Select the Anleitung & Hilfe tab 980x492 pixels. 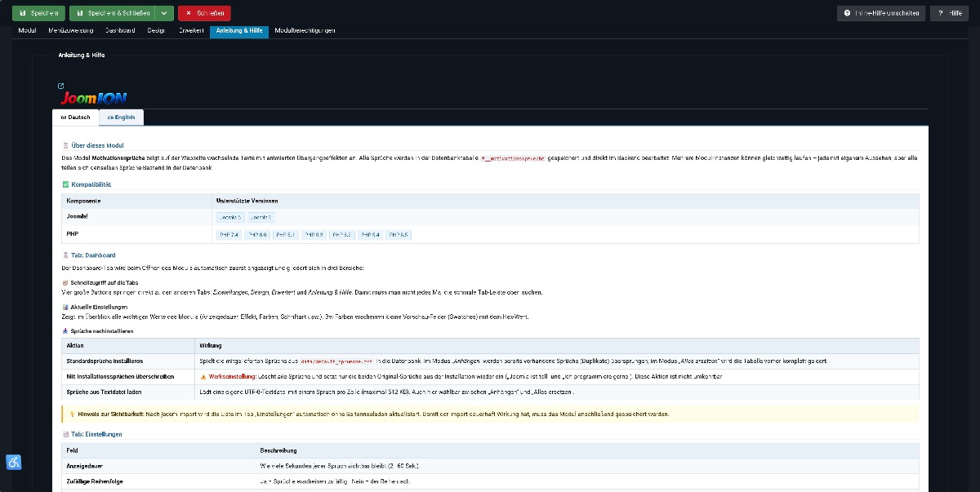coord(239,30)
